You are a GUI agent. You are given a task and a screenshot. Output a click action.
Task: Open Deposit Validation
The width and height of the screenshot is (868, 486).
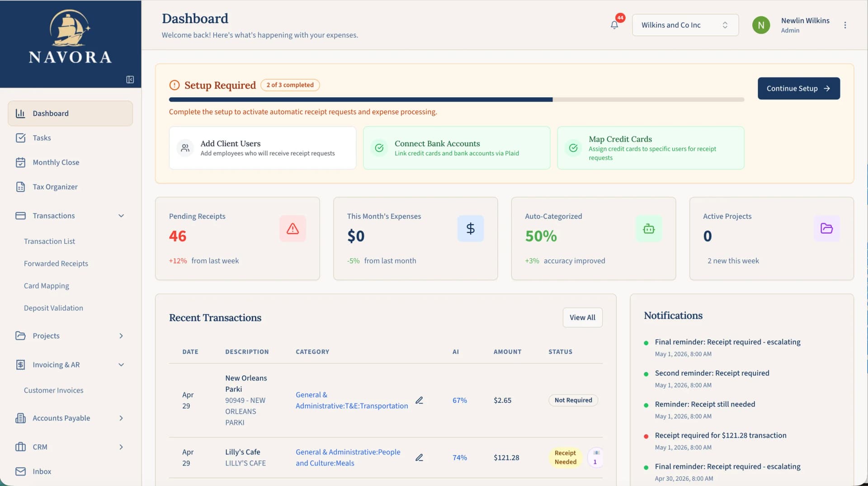(x=53, y=308)
